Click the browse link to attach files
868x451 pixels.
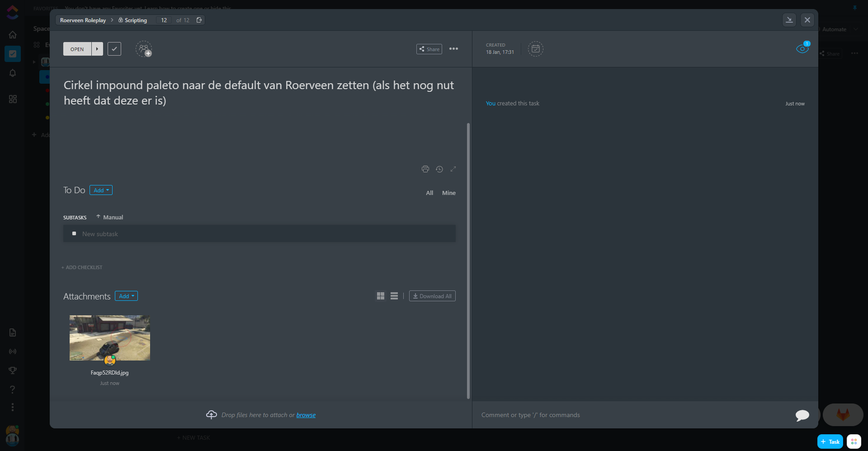[306, 415]
